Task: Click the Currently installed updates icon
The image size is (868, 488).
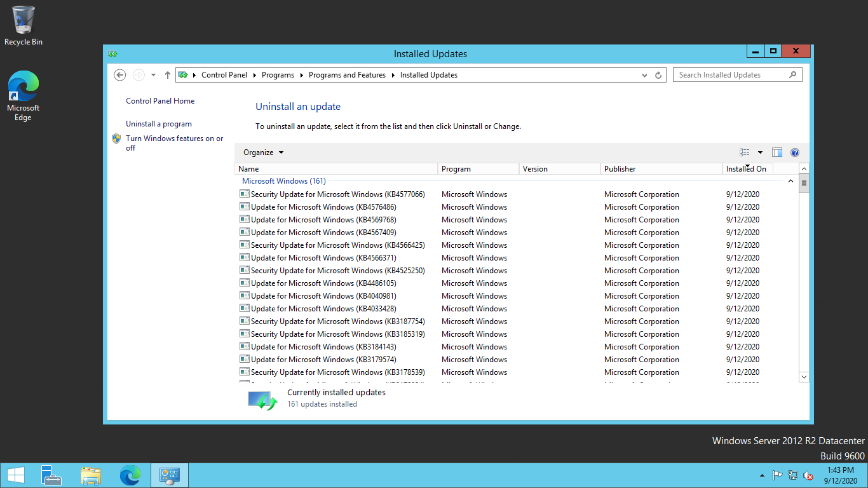Action: (262, 400)
